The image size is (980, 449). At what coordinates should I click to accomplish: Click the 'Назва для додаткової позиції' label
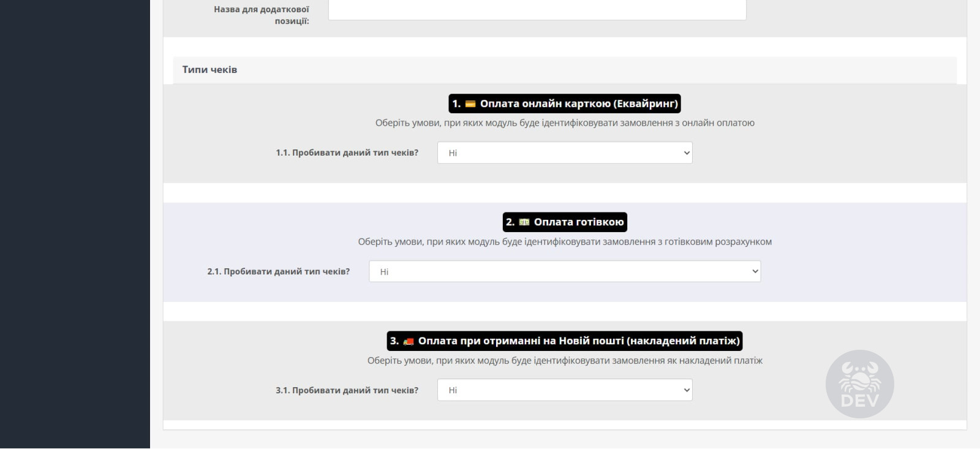pyautogui.click(x=262, y=15)
